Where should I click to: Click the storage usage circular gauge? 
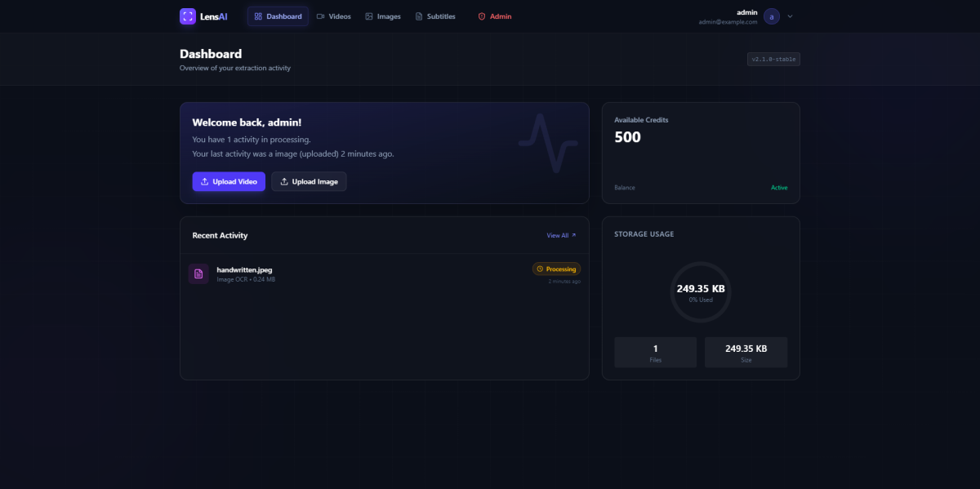point(701,292)
